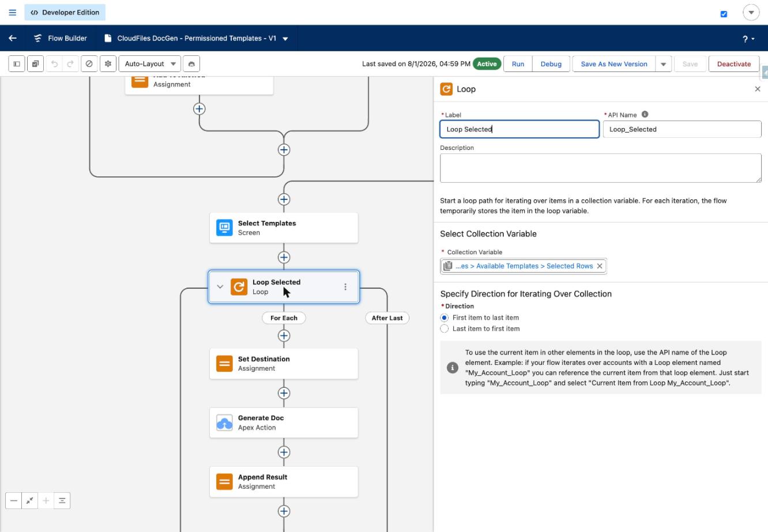Click into the Label input field

point(519,129)
